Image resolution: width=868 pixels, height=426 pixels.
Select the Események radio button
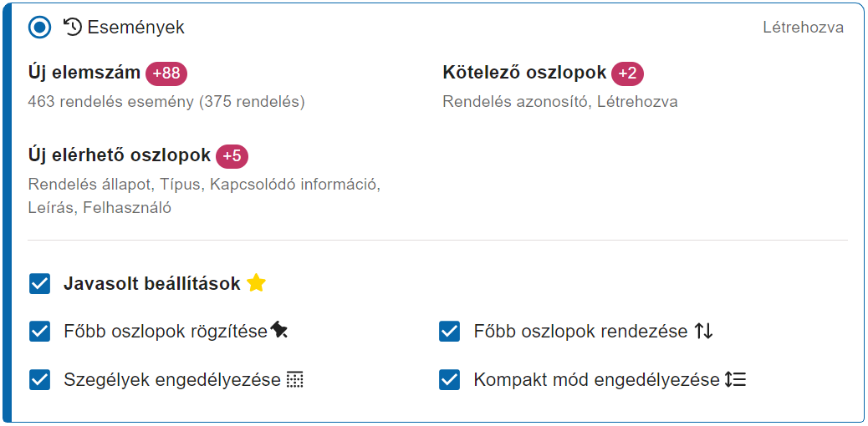coord(40,27)
